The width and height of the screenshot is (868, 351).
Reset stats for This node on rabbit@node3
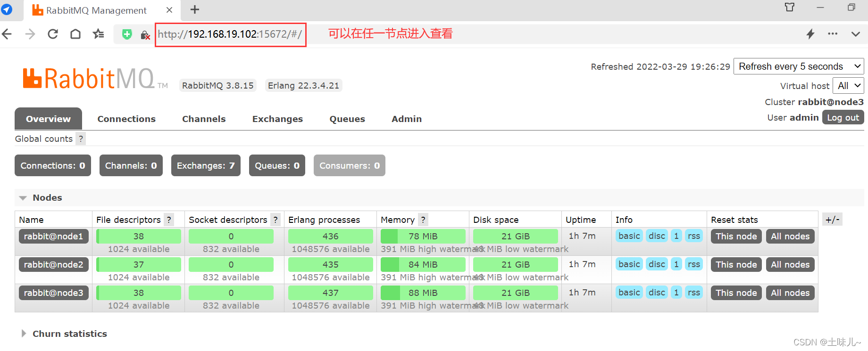coord(736,293)
